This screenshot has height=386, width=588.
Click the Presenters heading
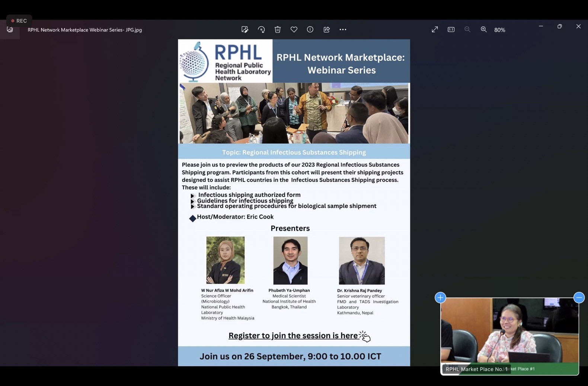[290, 228]
